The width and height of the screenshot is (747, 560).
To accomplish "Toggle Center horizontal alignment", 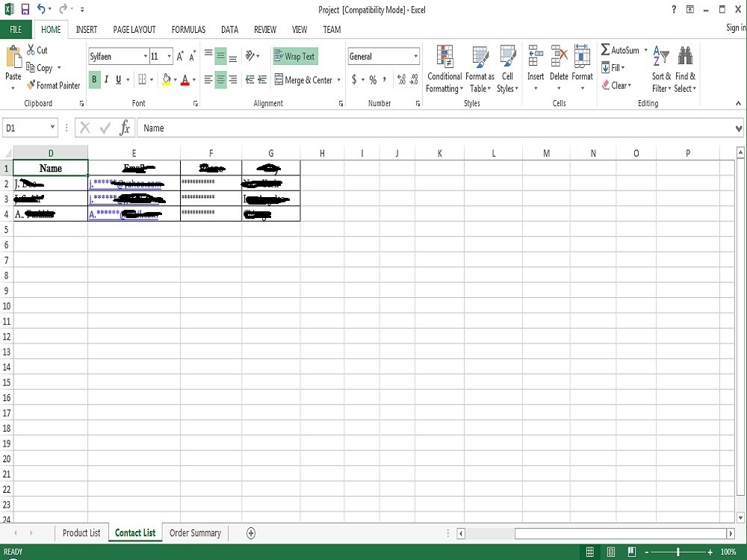I will [x=220, y=80].
